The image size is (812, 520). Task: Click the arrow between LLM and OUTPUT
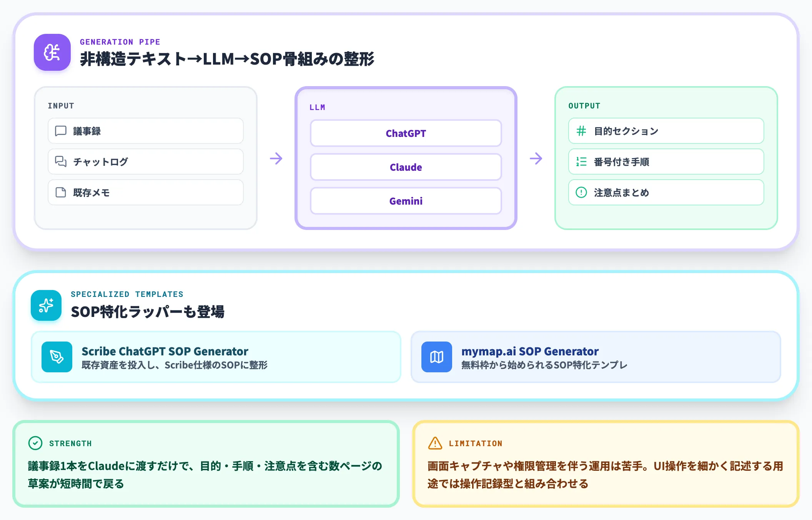pos(536,158)
